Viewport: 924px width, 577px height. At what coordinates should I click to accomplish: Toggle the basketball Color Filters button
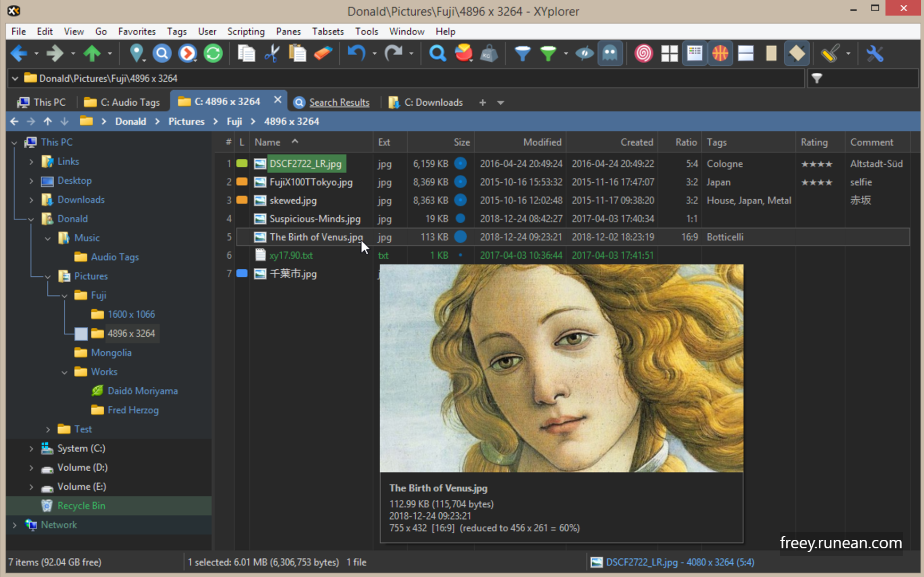click(720, 53)
